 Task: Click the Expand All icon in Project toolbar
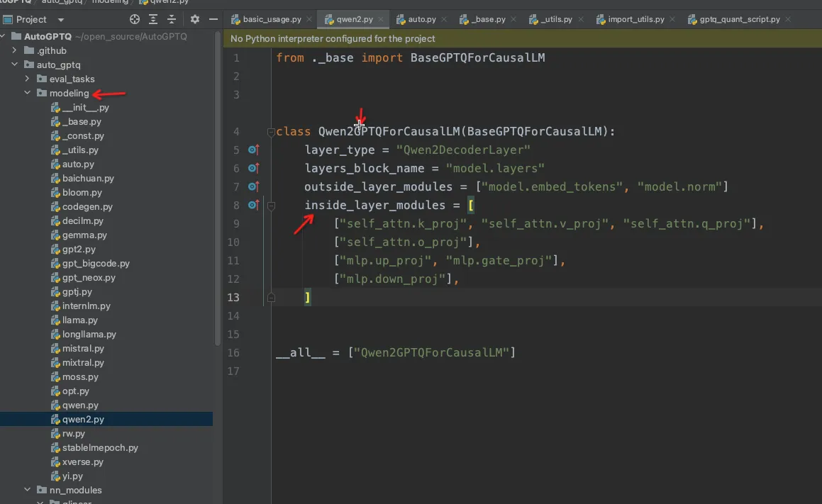pyautogui.click(x=155, y=19)
